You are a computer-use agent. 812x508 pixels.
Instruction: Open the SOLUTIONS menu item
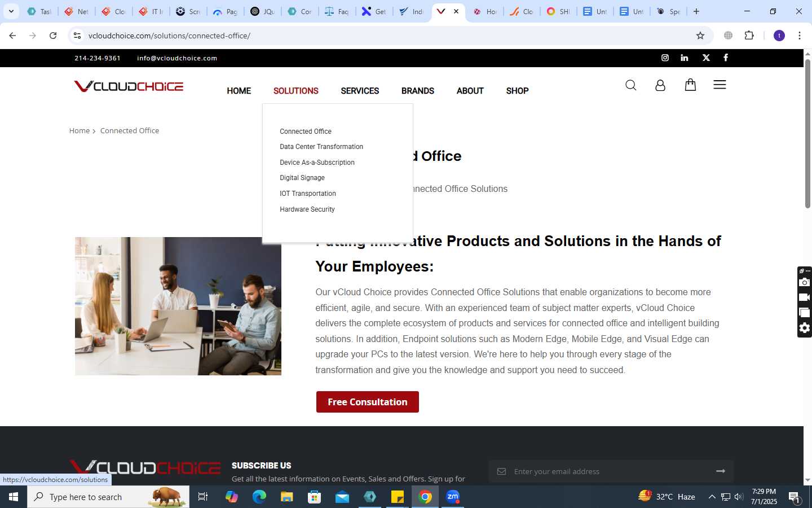click(296, 91)
